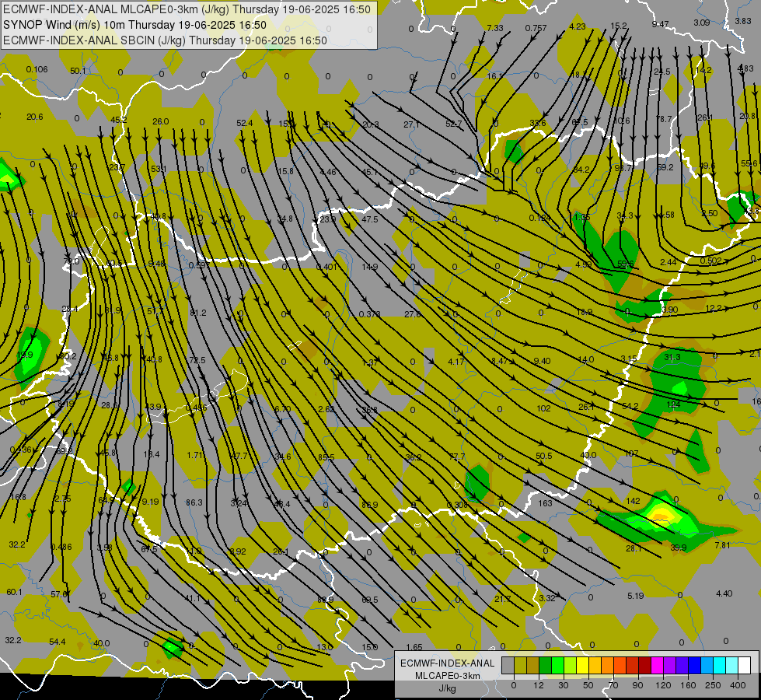Click the map value 50.5
Viewport: 761px width, 700px height.
[x=543, y=456]
